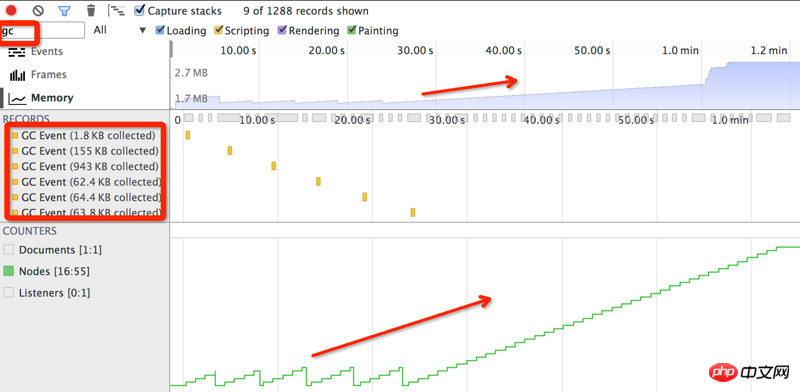The height and width of the screenshot is (392, 800).
Task: Select the Events view icon
Action: [17, 52]
